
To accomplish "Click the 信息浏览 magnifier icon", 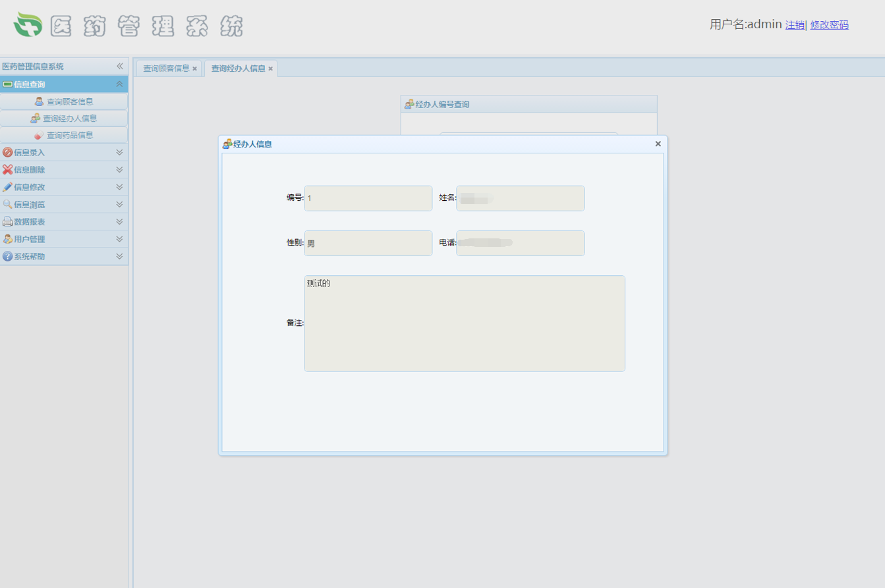I will pos(8,204).
